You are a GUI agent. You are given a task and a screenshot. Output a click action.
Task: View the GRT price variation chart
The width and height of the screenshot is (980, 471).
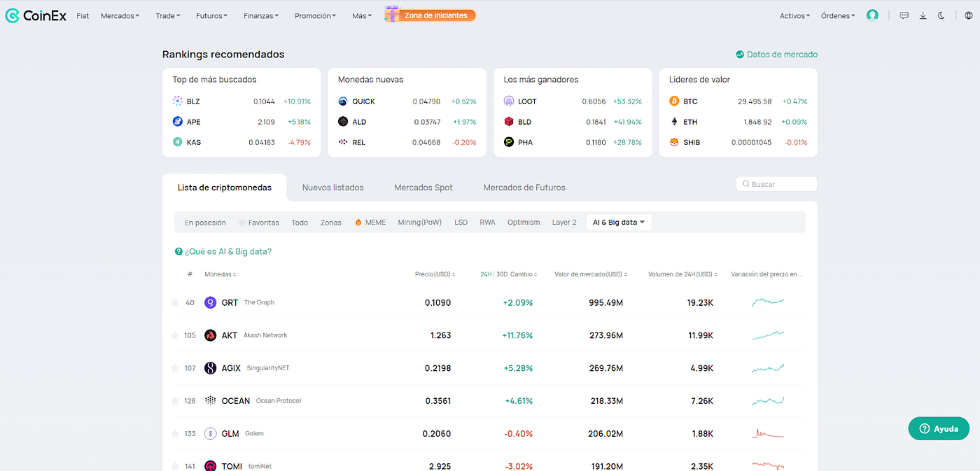click(768, 302)
